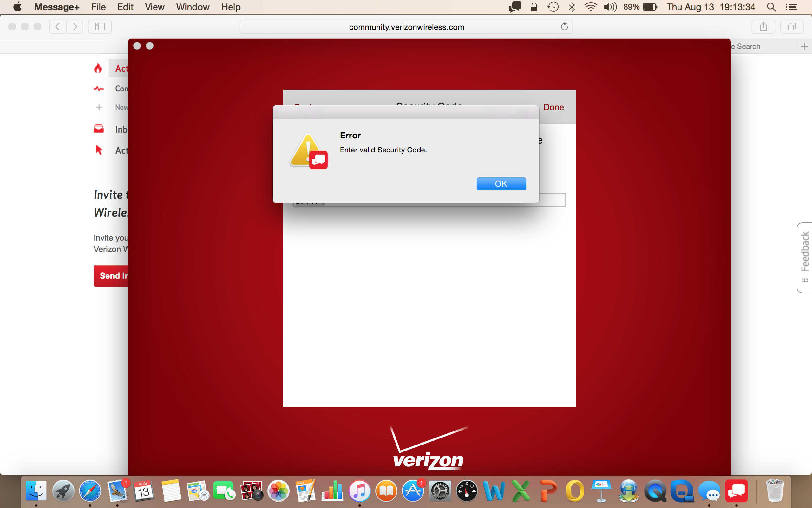Open FaceTime from the Dock
Viewport: 812px width, 508px height.
pyautogui.click(x=225, y=491)
